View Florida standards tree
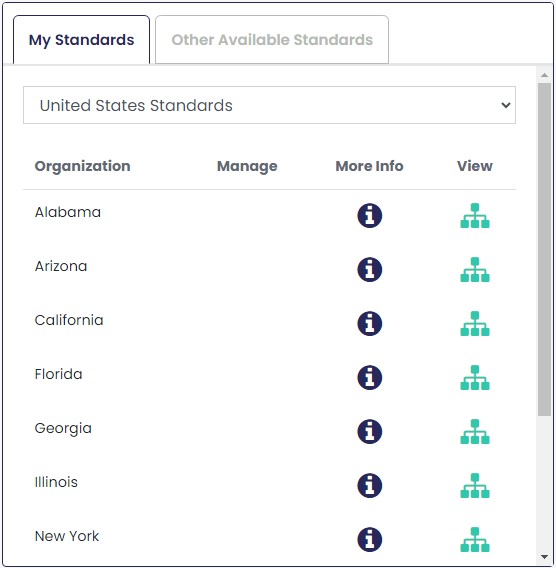 pyautogui.click(x=475, y=377)
